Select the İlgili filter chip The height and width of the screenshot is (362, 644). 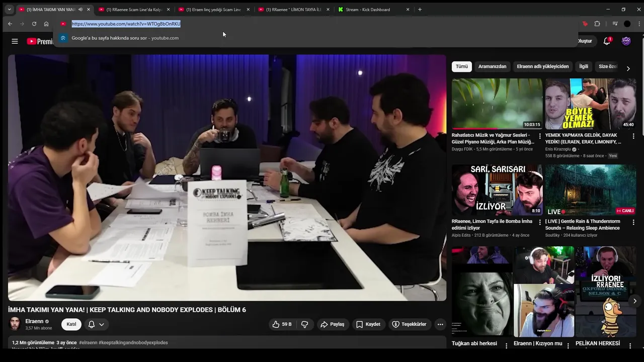[x=584, y=66]
